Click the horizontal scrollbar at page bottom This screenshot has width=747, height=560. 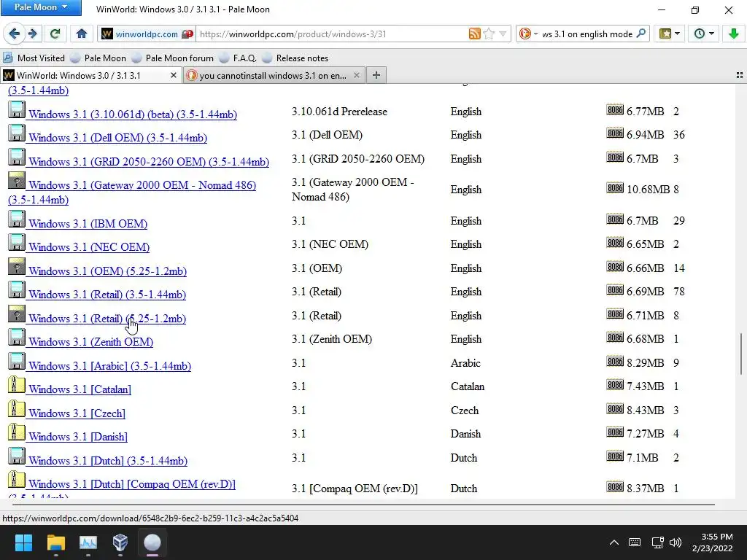(363, 504)
